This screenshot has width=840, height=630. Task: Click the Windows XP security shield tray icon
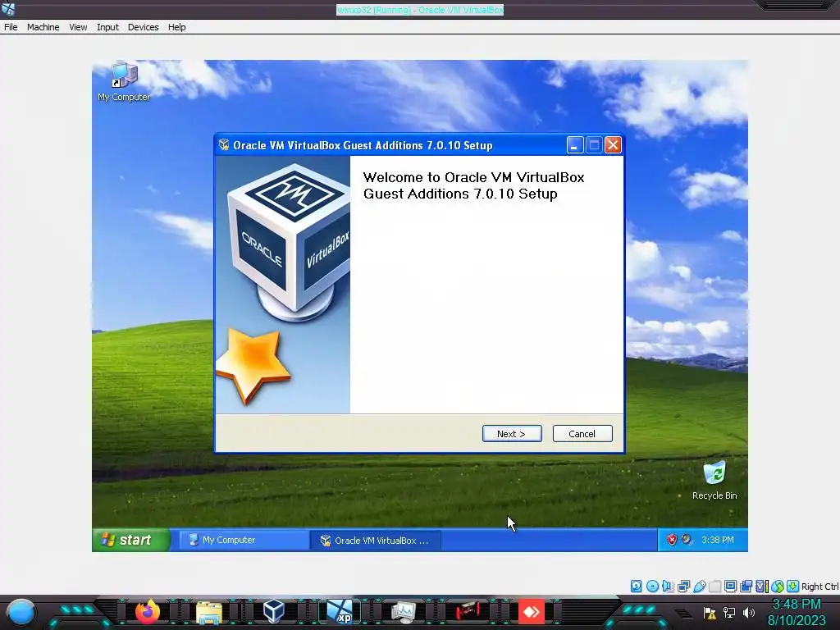click(672, 540)
